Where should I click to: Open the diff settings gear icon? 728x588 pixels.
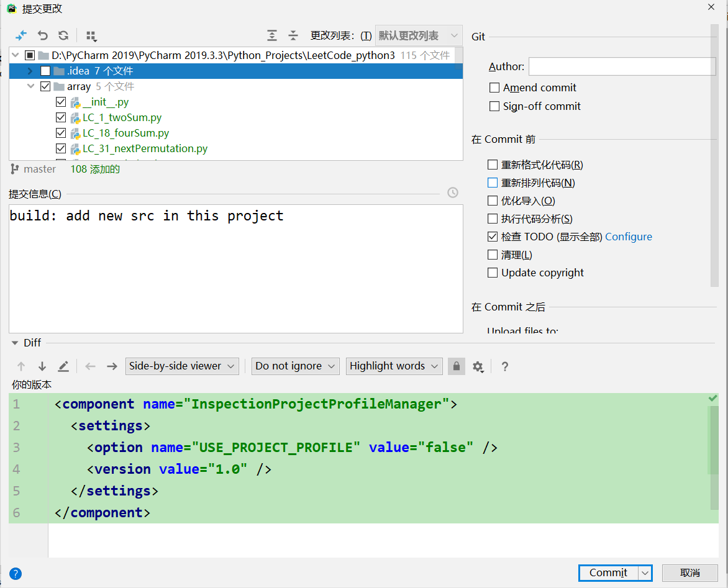[x=478, y=366]
